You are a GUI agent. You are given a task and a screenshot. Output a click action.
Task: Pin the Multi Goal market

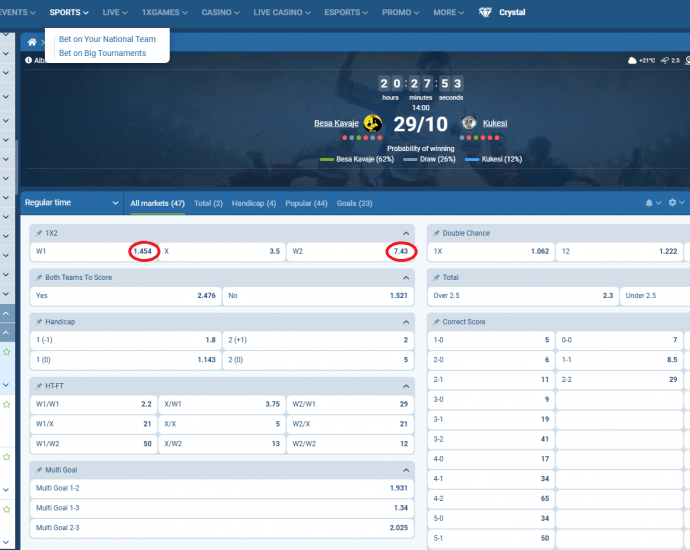point(39,470)
